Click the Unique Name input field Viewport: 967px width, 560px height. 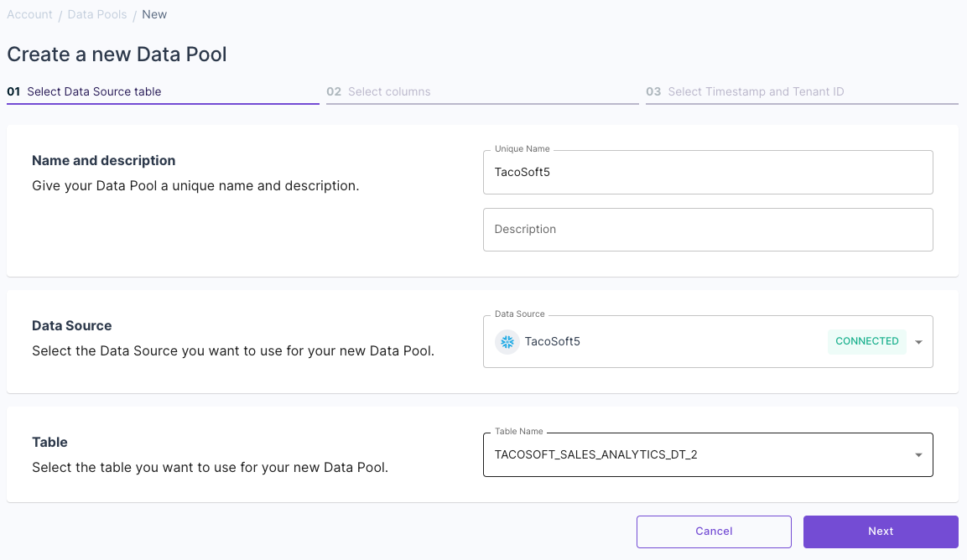pos(708,172)
